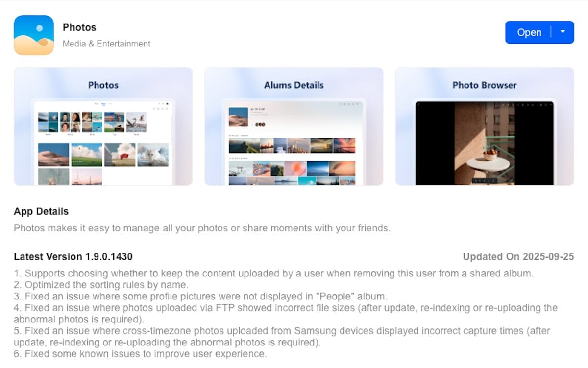Open the Photos app with Open button
This screenshot has width=588, height=368.
pyautogui.click(x=529, y=32)
